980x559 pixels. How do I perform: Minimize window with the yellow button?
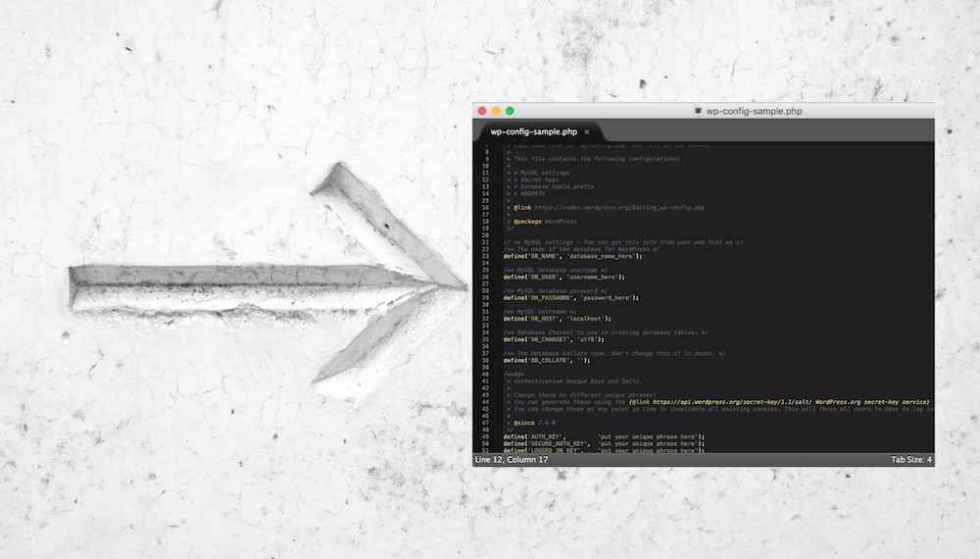pyautogui.click(x=496, y=111)
